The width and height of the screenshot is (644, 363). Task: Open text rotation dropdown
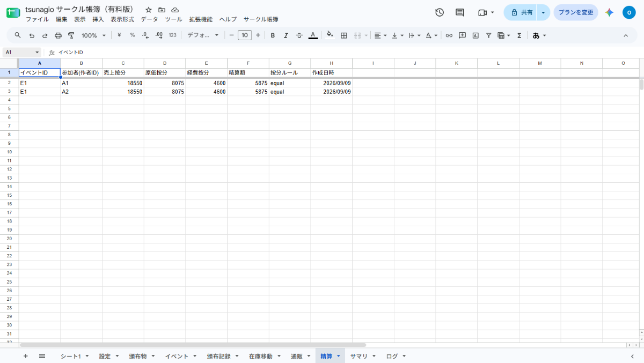tap(431, 35)
